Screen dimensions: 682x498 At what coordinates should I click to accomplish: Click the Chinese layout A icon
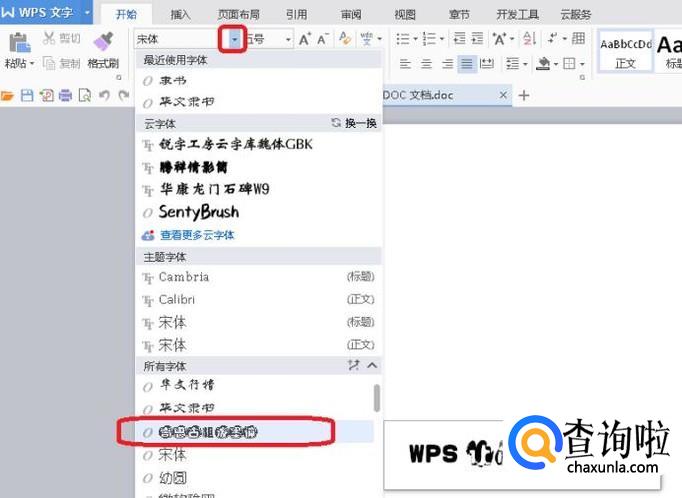coord(499,39)
